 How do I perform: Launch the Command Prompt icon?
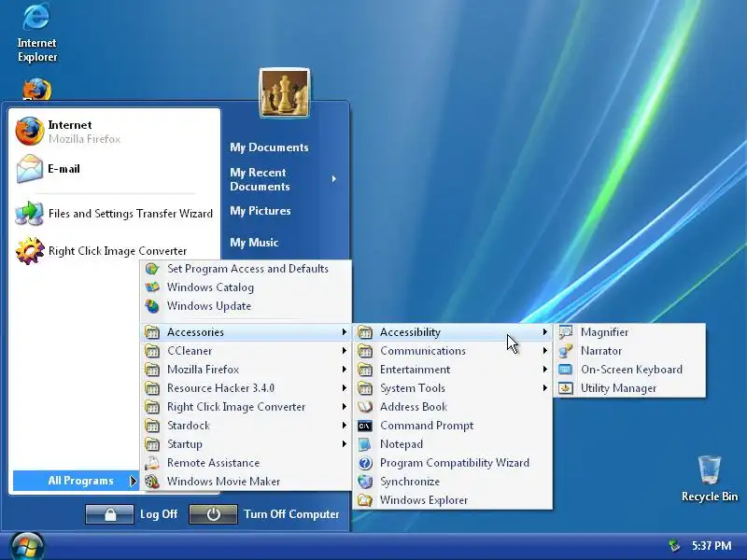click(365, 426)
